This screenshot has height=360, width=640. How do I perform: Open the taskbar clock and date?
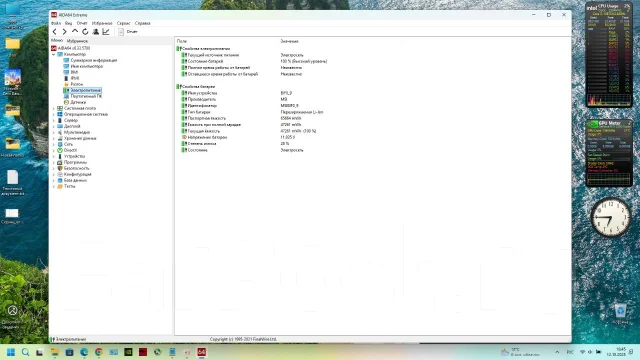click(616, 352)
